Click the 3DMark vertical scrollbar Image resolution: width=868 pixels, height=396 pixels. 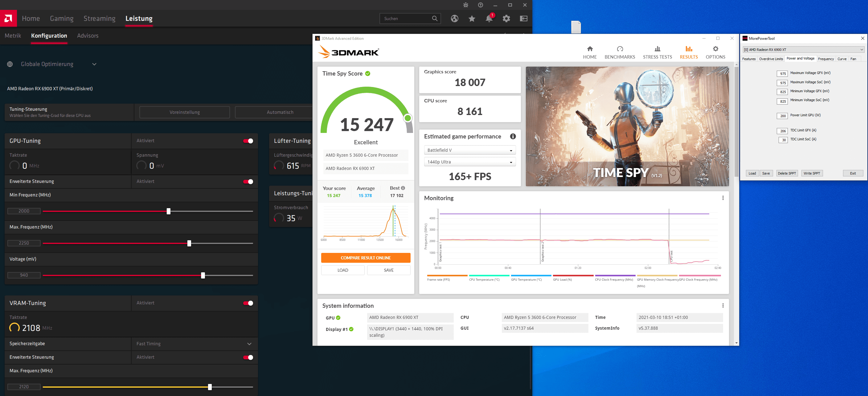736,122
